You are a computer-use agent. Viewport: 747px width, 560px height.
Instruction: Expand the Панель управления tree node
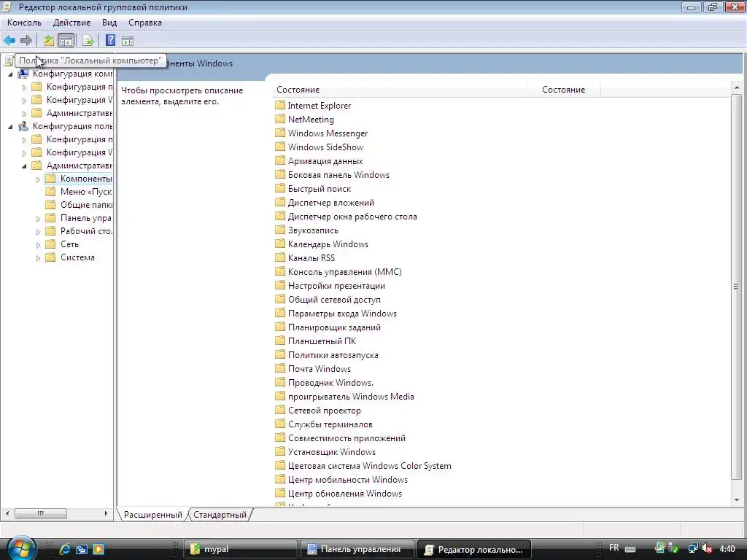[38, 219]
